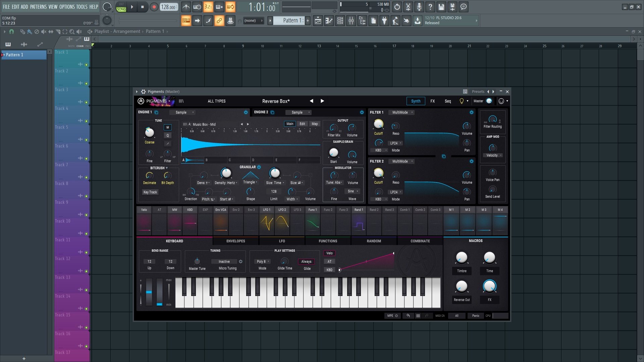Open the Amp Mod Velocity dropdown

(x=493, y=155)
